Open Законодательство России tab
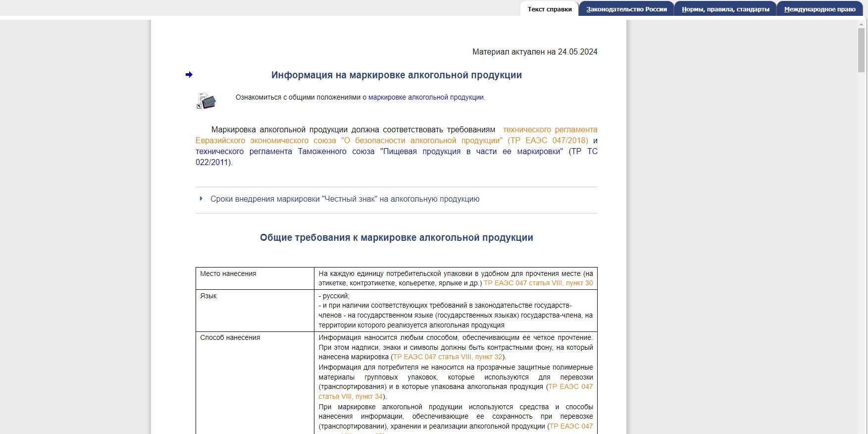868x434 pixels. tap(626, 9)
